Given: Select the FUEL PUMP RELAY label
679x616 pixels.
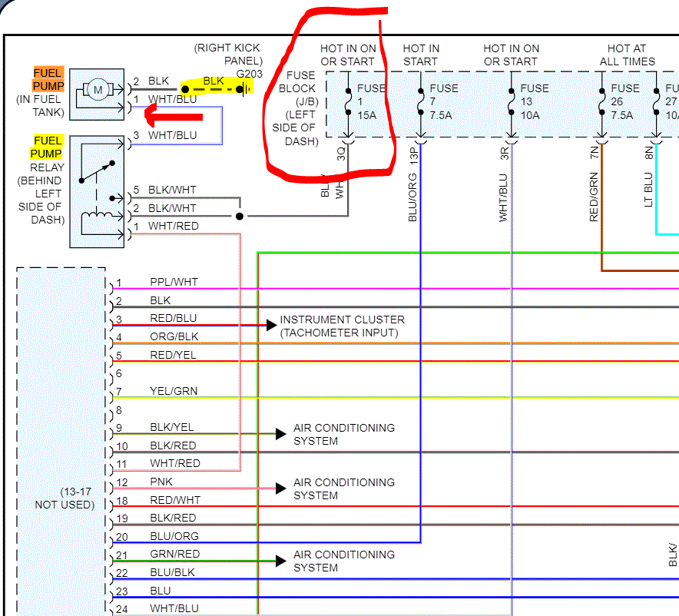Looking at the screenshot, I should click(x=41, y=180).
